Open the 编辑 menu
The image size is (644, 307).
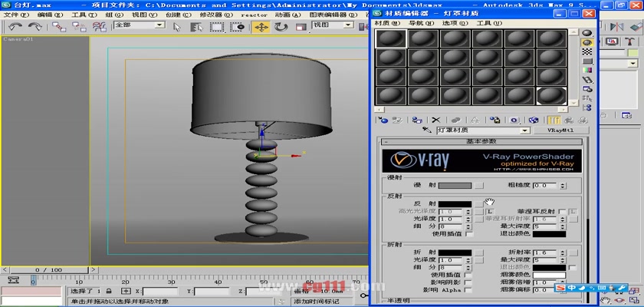coord(51,15)
